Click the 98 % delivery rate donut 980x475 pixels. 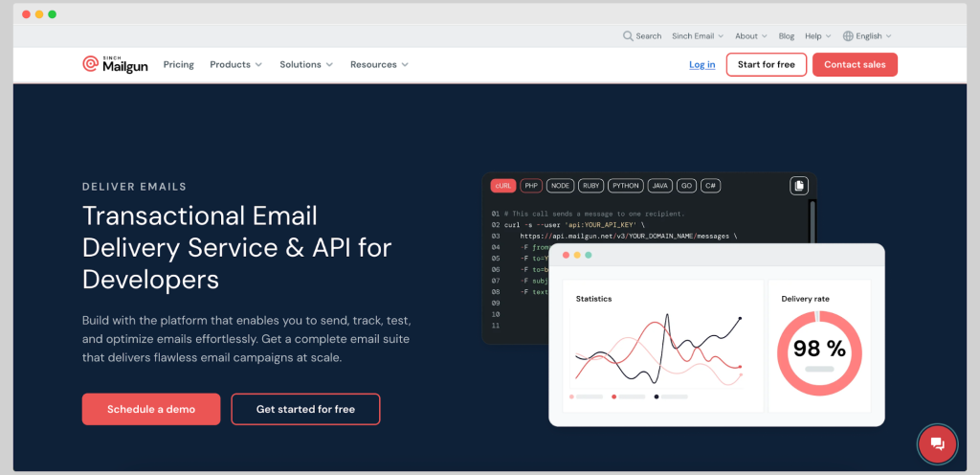tap(819, 351)
